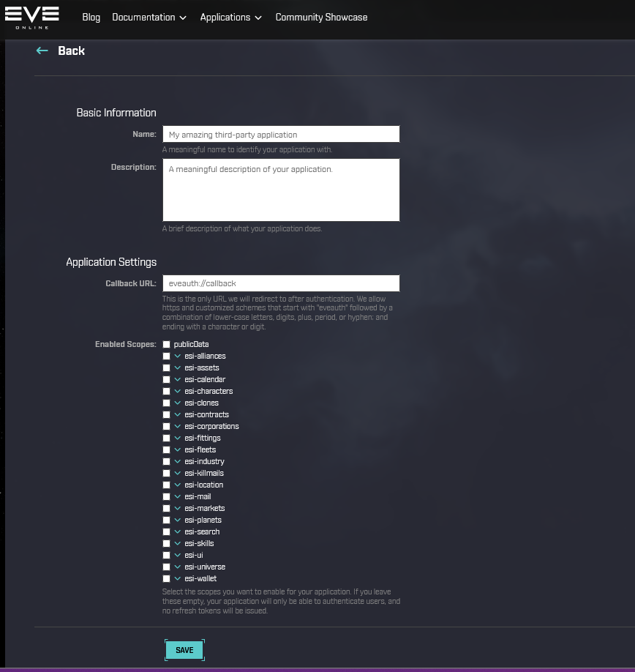Enable the publicData scope checkbox
The width and height of the screenshot is (635, 672).
pyautogui.click(x=167, y=345)
